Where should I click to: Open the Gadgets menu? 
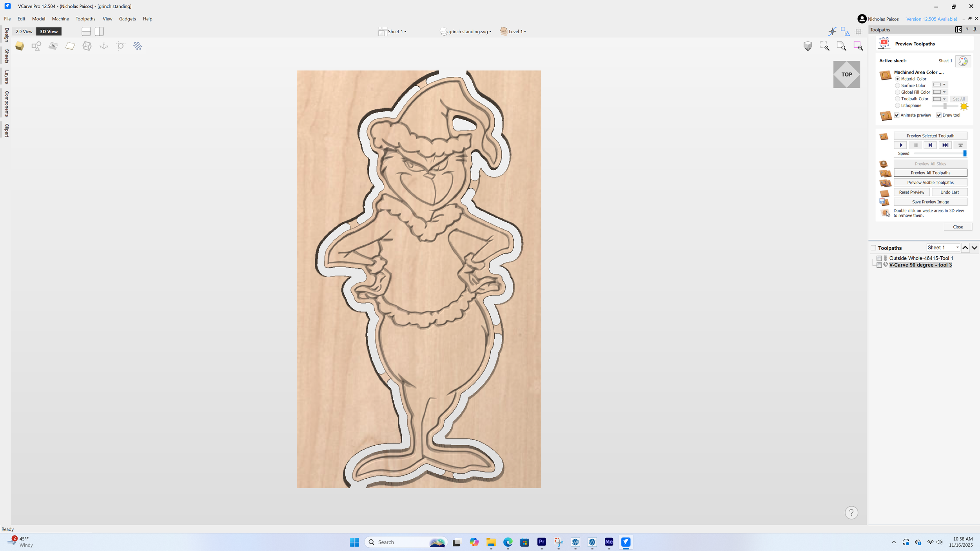(x=127, y=19)
